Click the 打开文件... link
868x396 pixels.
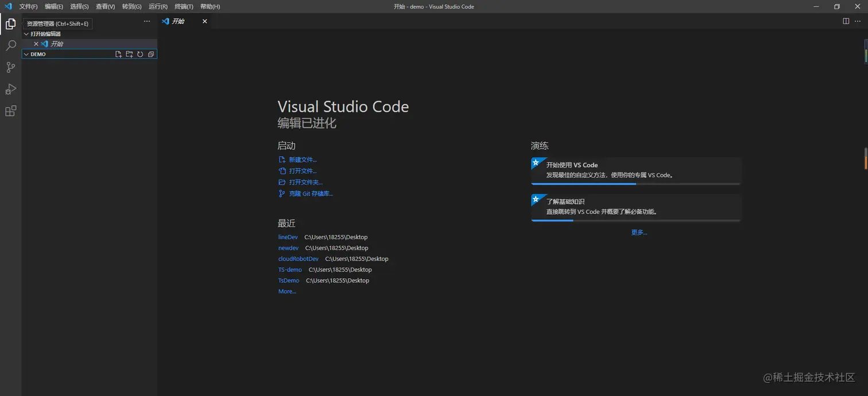pos(303,171)
